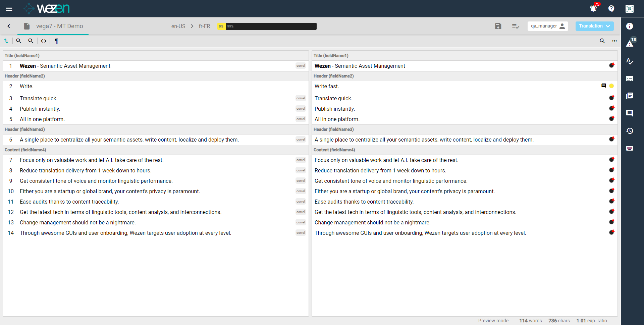Open the spellcheck panel in sidebar
Image resolution: width=644 pixels, height=325 pixels.
(x=630, y=61)
